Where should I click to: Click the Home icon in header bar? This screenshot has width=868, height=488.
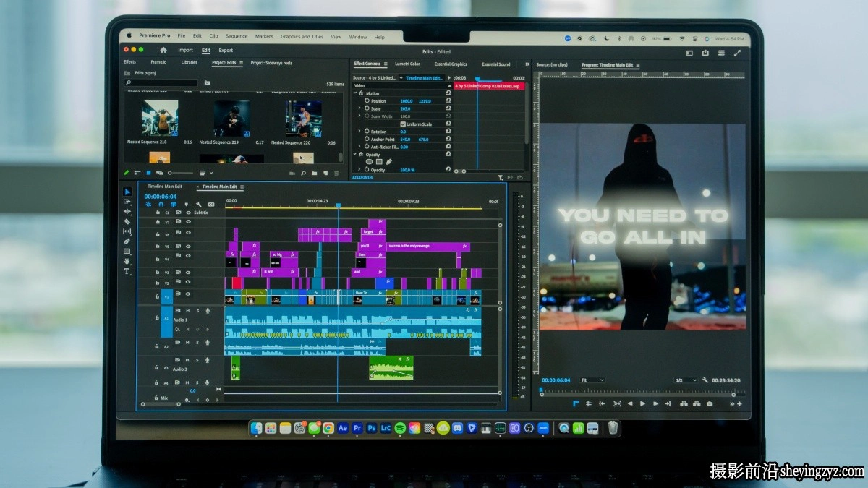[x=163, y=50]
